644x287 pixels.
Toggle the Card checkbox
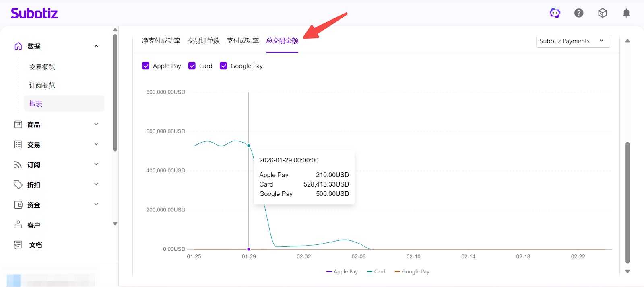[192, 66]
